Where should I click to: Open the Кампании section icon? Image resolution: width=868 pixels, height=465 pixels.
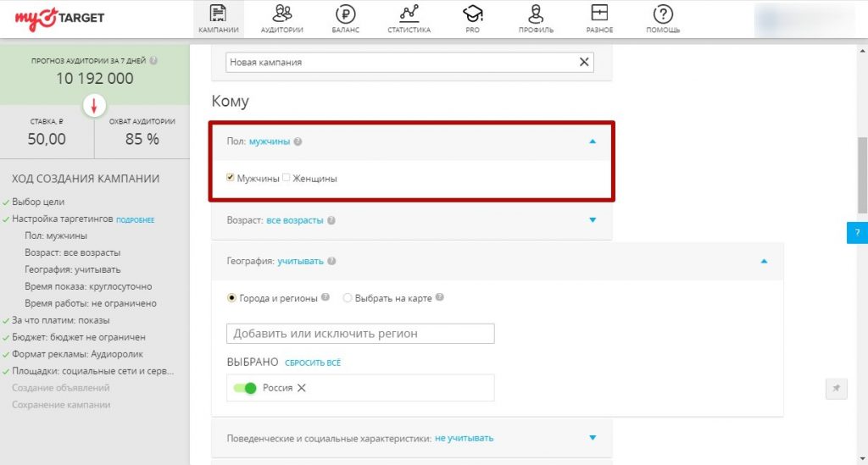(218, 14)
